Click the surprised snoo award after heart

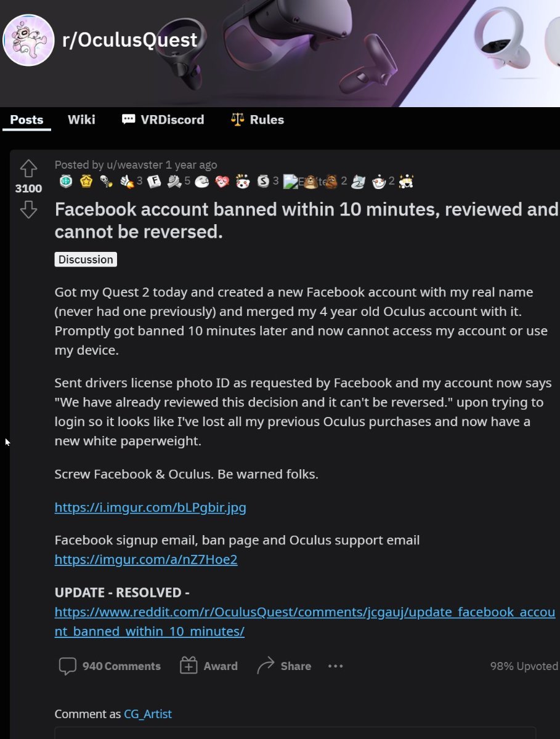tap(243, 181)
